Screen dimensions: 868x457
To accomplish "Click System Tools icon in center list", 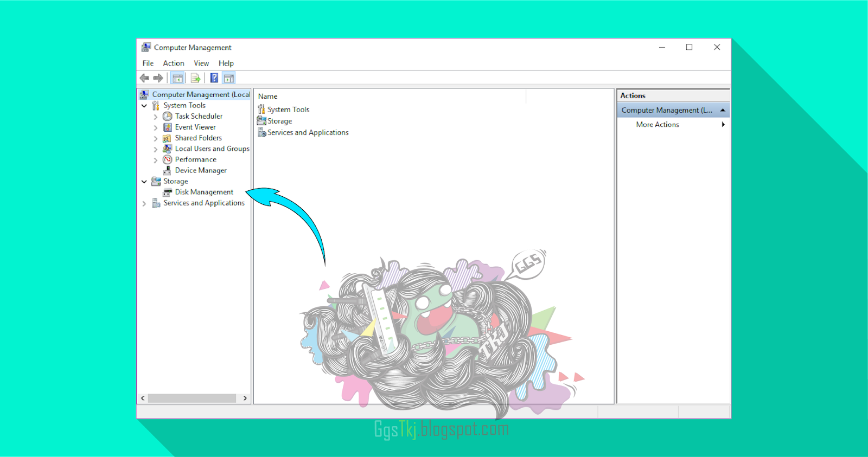I will click(x=261, y=109).
